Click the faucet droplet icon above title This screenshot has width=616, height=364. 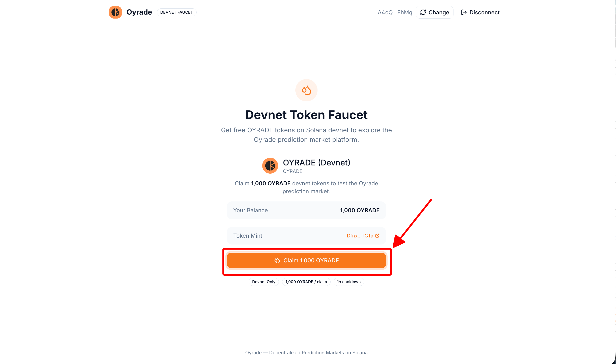[306, 90]
